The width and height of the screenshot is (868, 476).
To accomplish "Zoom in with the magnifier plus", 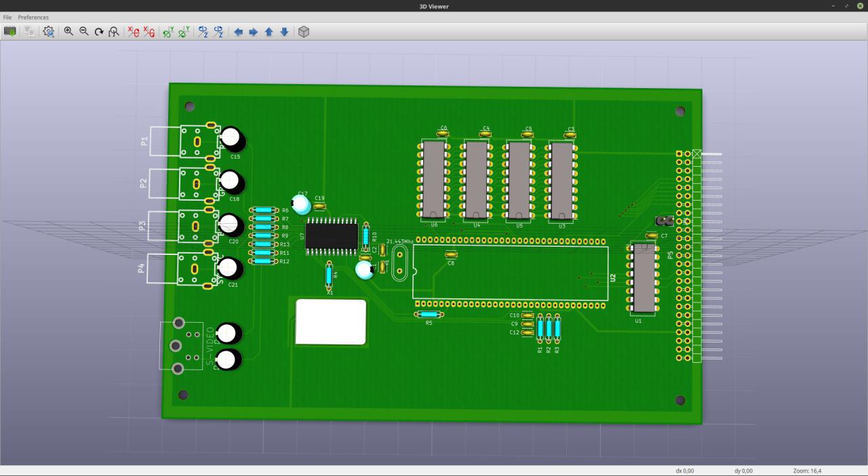I will (x=68, y=31).
